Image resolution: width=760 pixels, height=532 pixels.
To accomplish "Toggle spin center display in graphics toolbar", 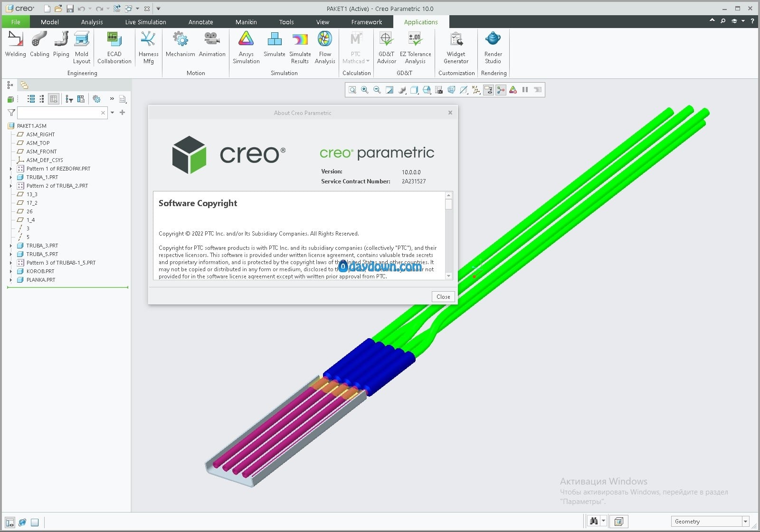I will [501, 90].
